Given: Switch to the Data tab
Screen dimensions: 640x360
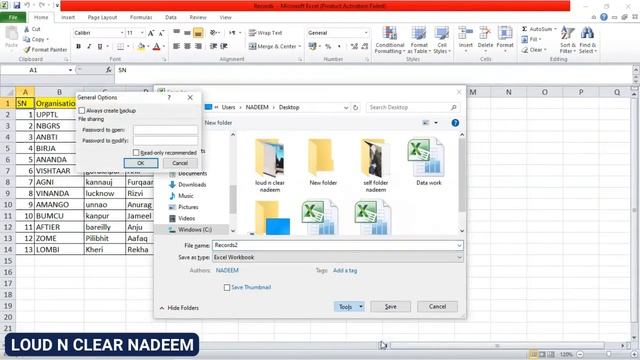Looking at the screenshot, I should coord(171,18).
